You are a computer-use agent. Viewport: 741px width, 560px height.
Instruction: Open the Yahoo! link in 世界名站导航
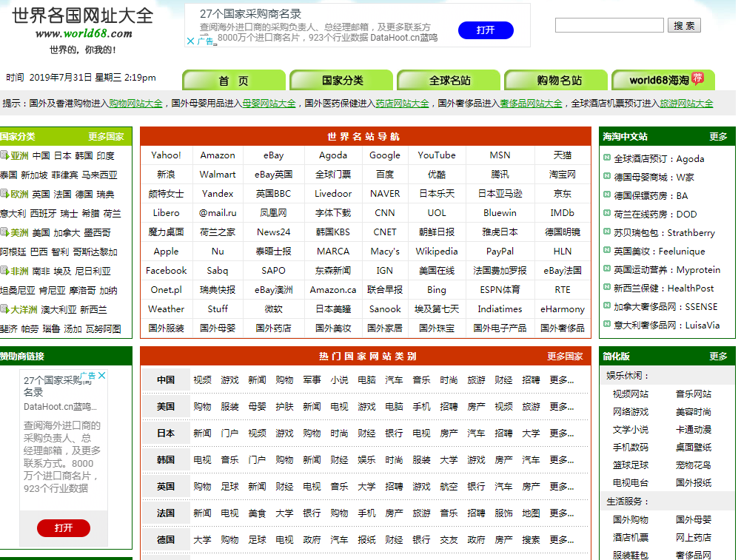click(x=166, y=155)
